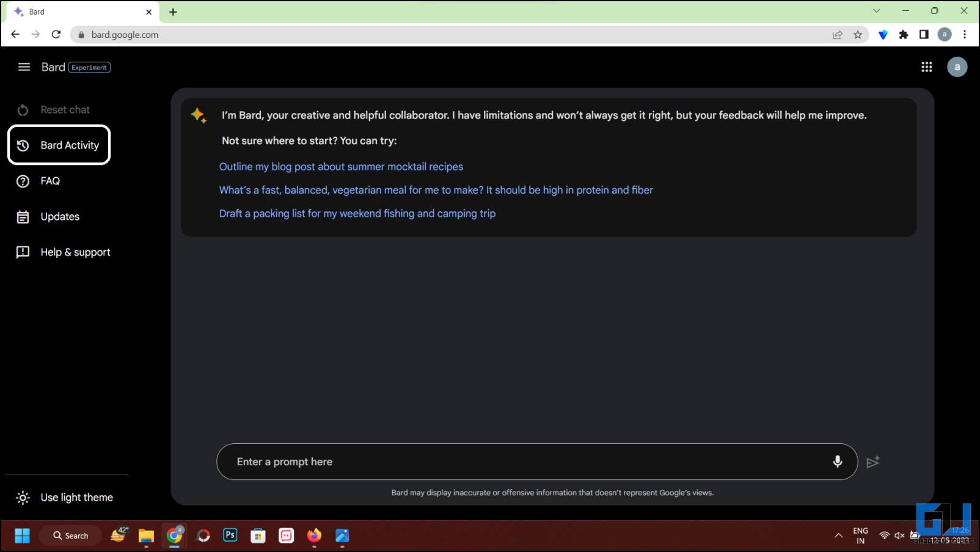The height and width of the screenshot is (552, 980).
Task: Expand the tab search chevron
Action: [x=876, y=11]
